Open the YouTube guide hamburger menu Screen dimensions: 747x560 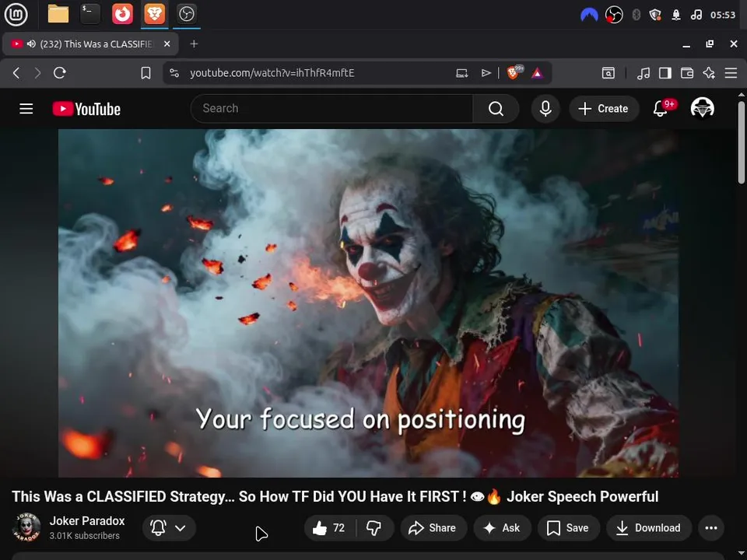pos(26,109)
